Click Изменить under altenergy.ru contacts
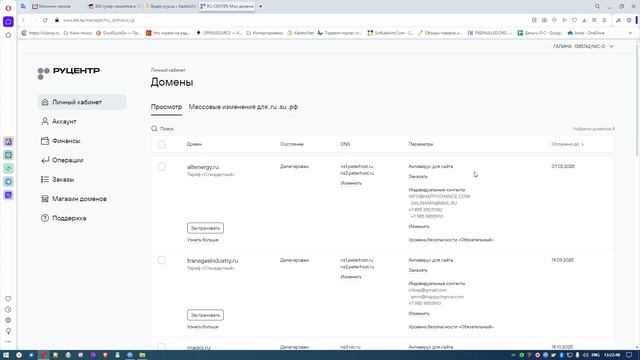Viewport: 640px width, 360px height. point(419,227)
